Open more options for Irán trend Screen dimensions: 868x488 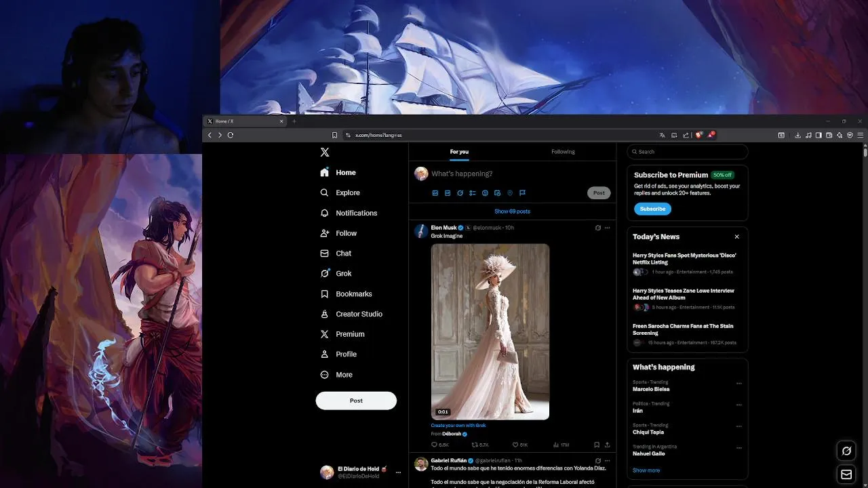click(x=739, y=405)
